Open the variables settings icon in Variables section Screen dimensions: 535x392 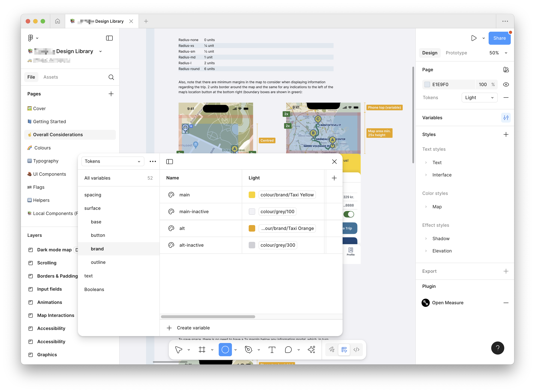pos(506,117)
